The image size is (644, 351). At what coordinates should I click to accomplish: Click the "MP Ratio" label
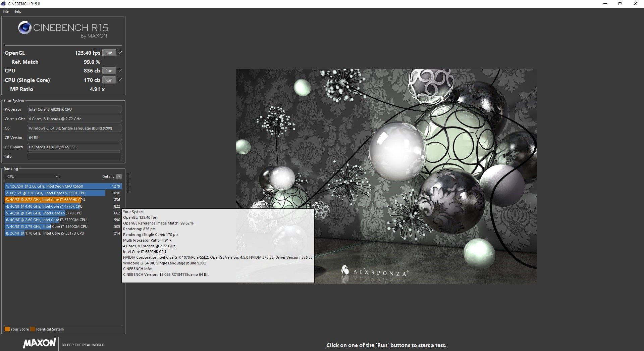click(x=21, y=89)
